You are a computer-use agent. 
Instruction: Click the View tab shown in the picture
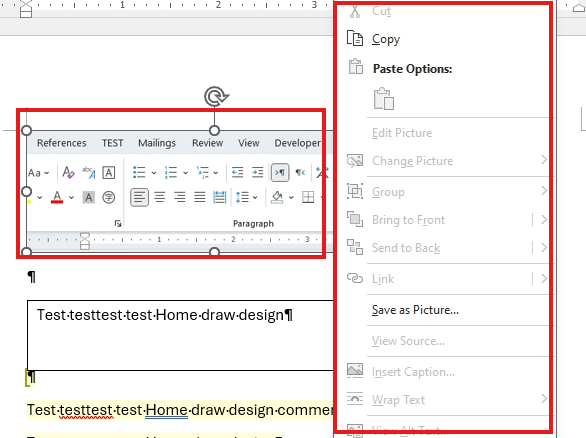pos(249,143)
